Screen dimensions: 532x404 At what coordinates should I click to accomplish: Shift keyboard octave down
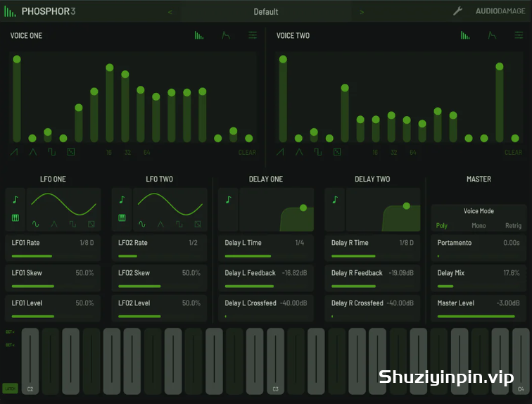(10, 345)
